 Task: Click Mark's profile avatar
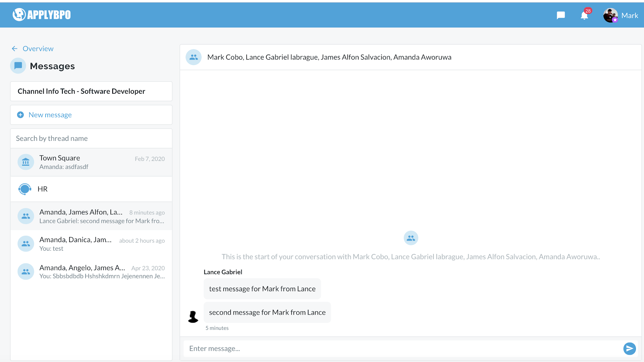coord(610,16)
